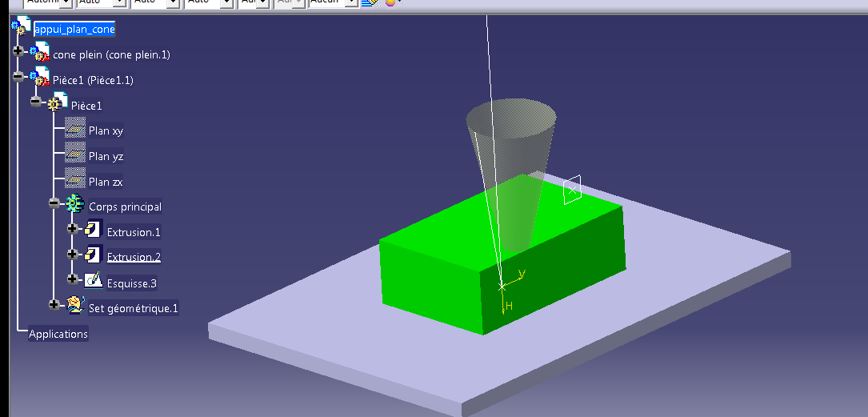Click the Extrusion.1 pad icon
This screenshot has width=868, height=417.
click(94, 231)
